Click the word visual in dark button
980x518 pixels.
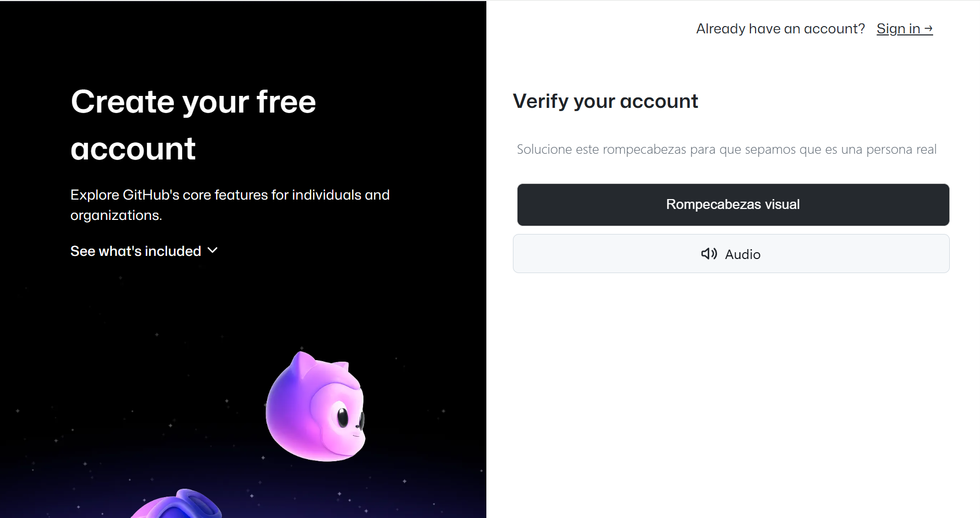pyautogui.click(x=782, y=204)
